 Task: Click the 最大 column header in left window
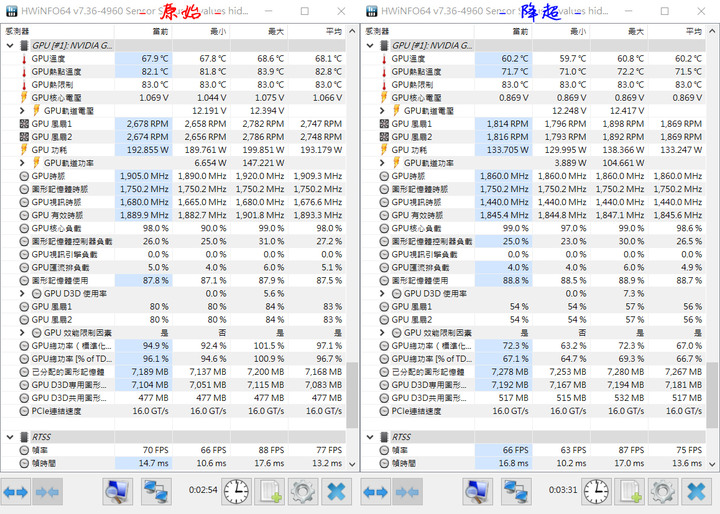click(259, 31)
